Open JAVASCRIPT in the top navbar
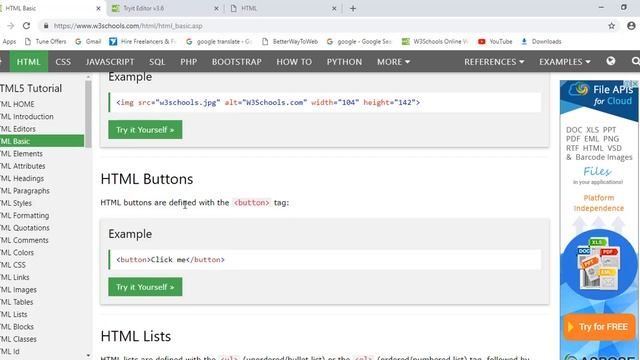 110,62
